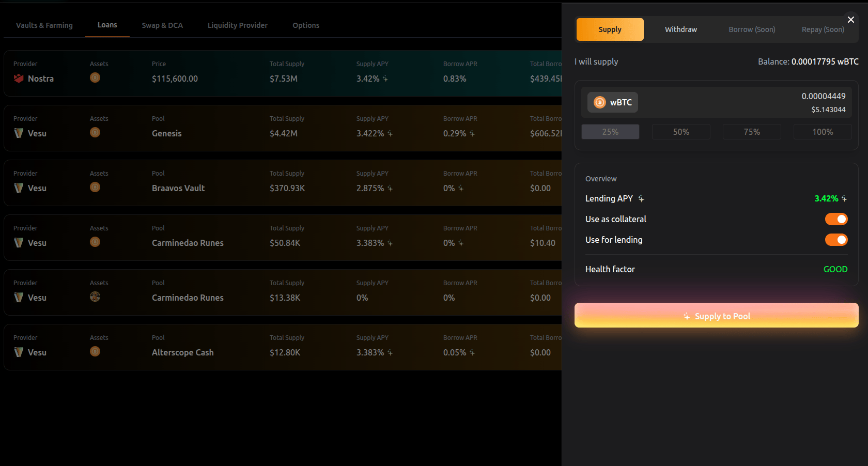Click sparkle icon beside Alterscope Cash 3.383% APY

pos(390,353)
